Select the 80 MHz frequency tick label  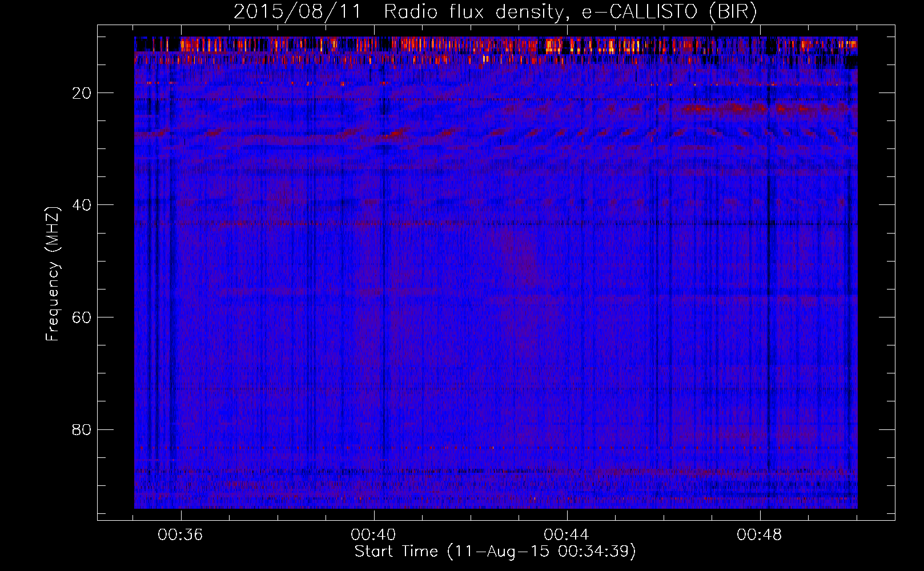coord(82,429)
